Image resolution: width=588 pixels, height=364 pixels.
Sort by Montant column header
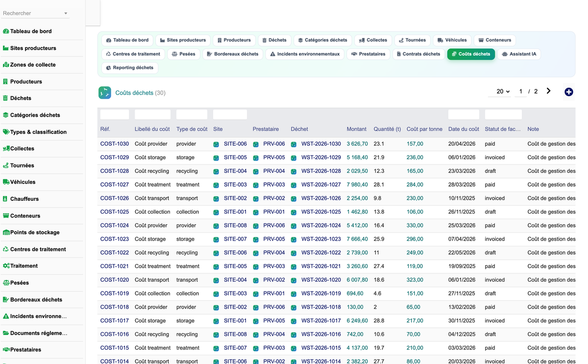(x=357, y=129)
